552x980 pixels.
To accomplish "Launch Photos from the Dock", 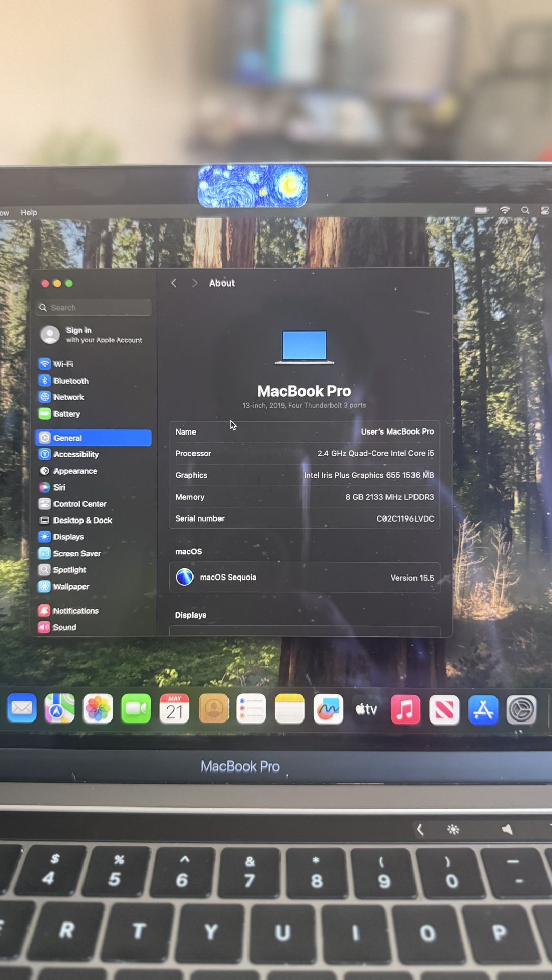I will click(x=98, y=708).
